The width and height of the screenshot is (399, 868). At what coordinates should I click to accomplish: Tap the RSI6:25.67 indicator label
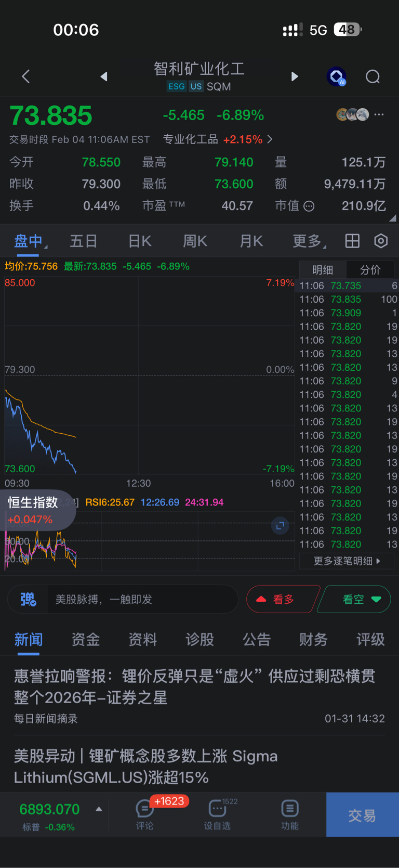click(110, 502)
